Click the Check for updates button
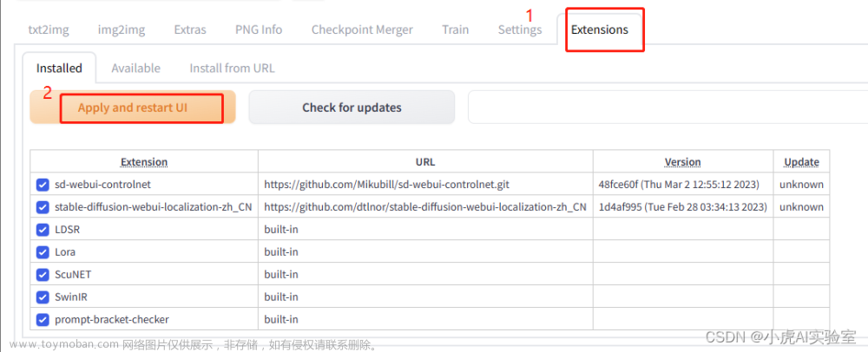 (352, 108)
